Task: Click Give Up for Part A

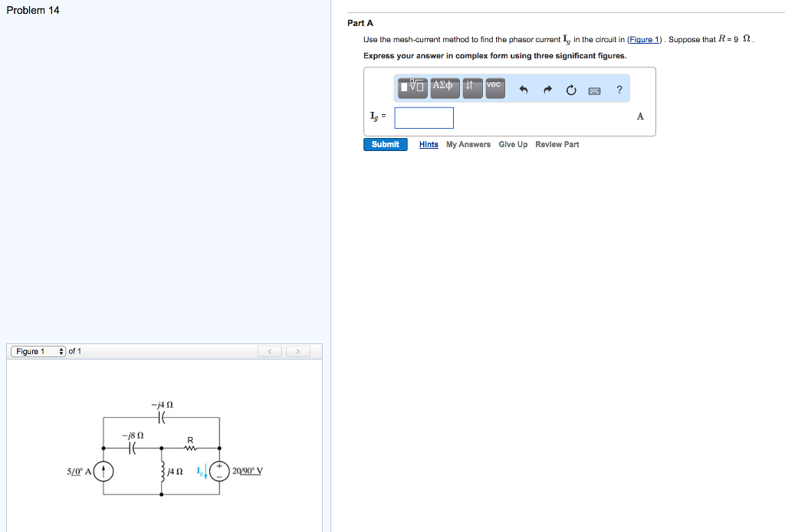Action: pyautogui.click(x=513, y=144)
